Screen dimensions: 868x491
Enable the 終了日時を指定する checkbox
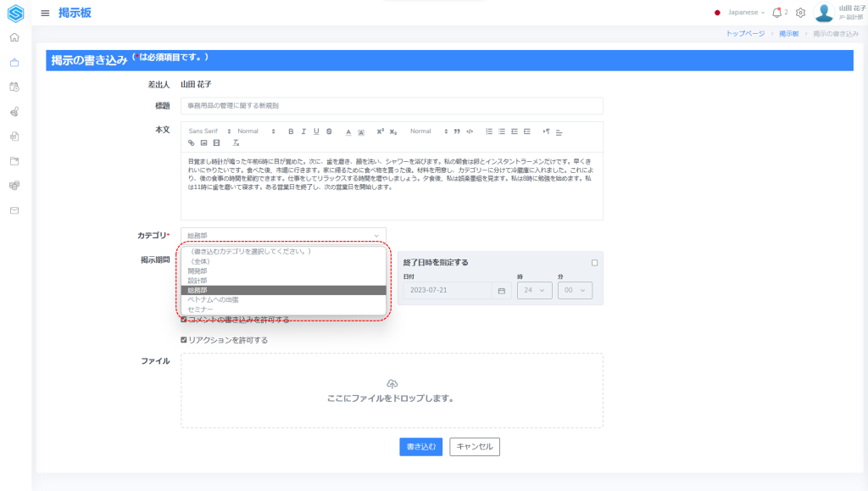click(x=594, y=263)
